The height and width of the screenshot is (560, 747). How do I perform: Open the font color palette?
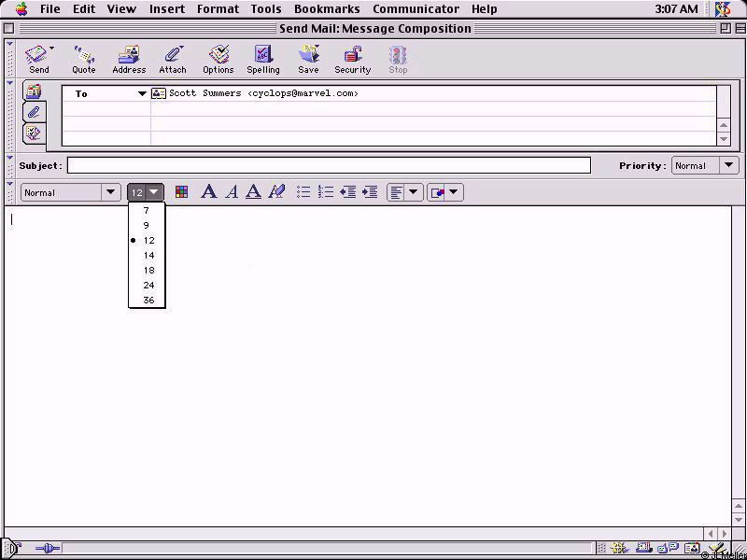pyautogui.click(x=181, y=192)
